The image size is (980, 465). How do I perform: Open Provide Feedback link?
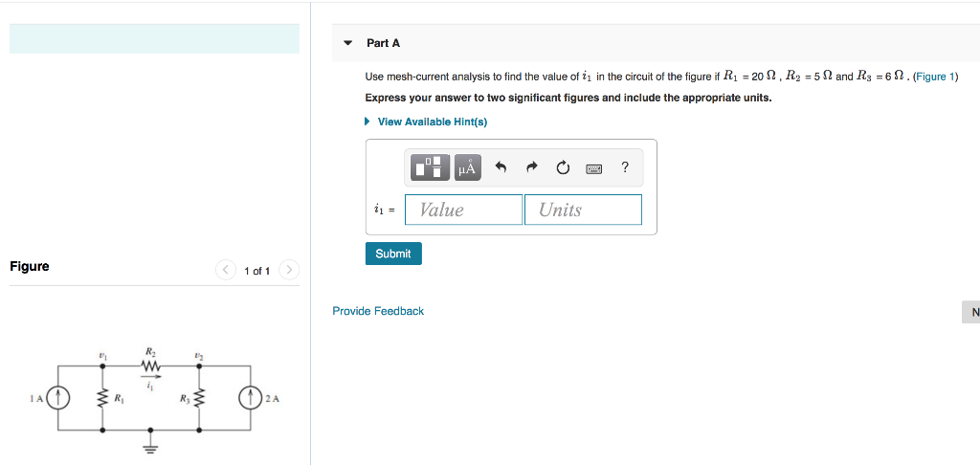click(378, 311)
